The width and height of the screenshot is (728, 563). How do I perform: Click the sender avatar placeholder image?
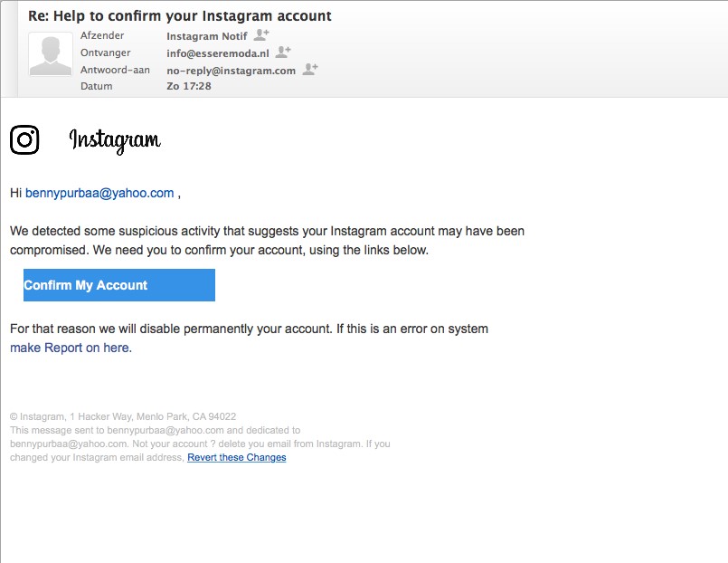coord(51,54)
